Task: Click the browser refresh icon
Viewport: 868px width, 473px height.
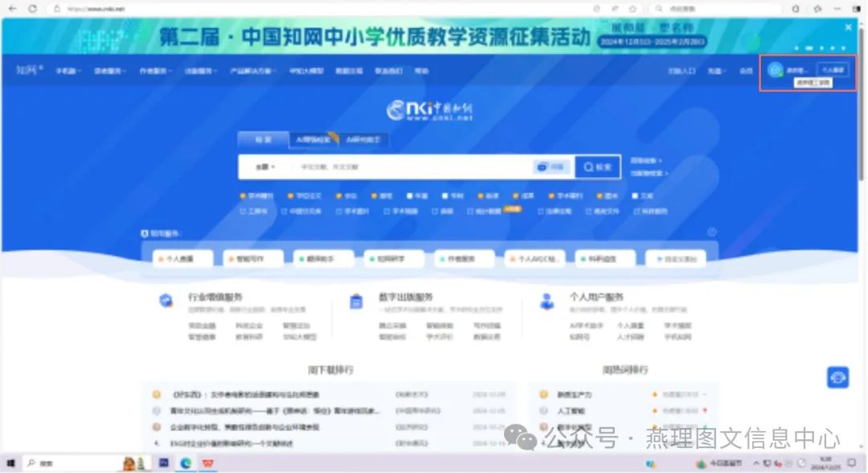Action: tap(33, 8)
